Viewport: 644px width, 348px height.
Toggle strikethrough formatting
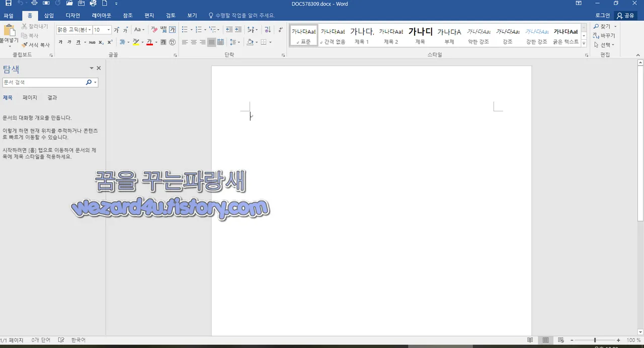[x=92, y=42]
